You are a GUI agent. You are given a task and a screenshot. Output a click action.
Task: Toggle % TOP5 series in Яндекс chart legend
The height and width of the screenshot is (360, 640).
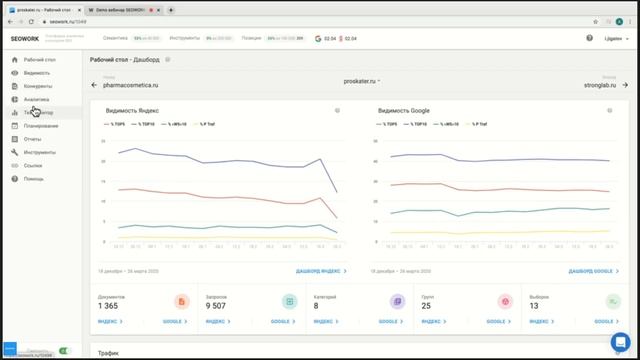point(115,124)
